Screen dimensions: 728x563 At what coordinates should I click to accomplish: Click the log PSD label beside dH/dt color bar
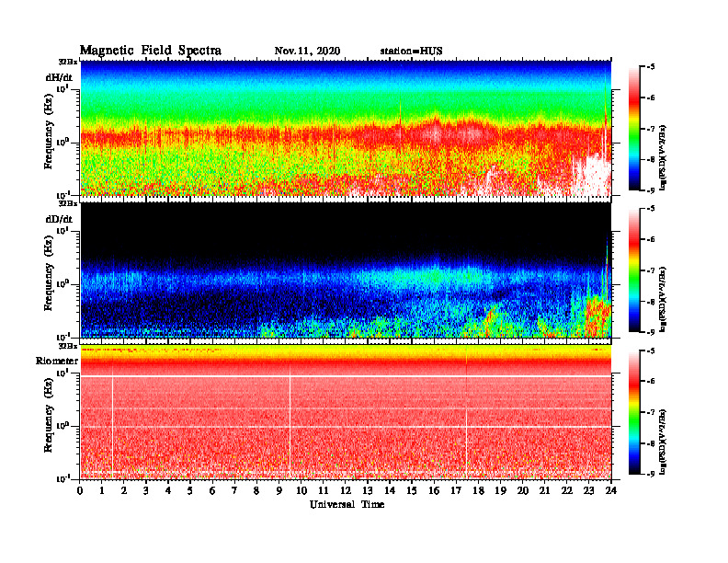point(663,157)
